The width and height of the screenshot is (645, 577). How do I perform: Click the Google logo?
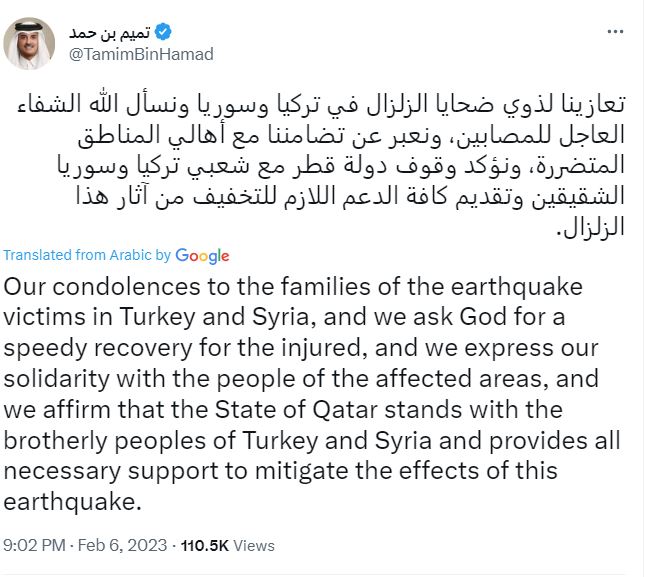[202, 256]
